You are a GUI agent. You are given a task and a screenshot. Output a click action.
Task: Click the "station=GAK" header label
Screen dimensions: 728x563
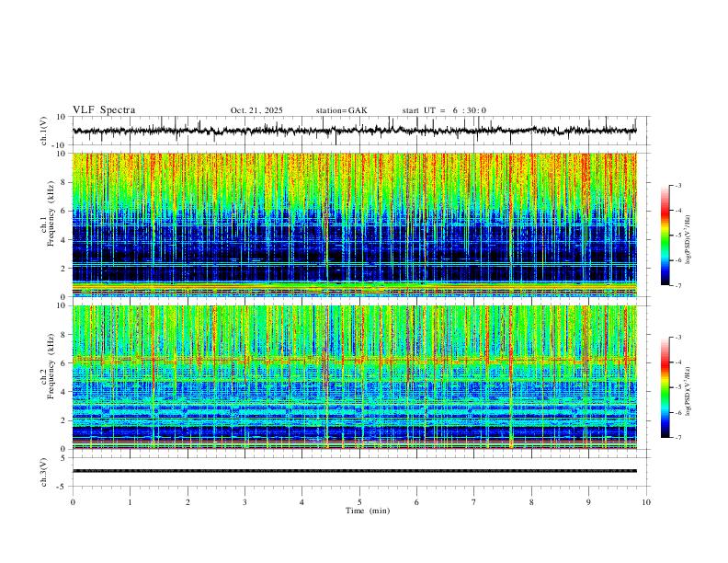341,110
